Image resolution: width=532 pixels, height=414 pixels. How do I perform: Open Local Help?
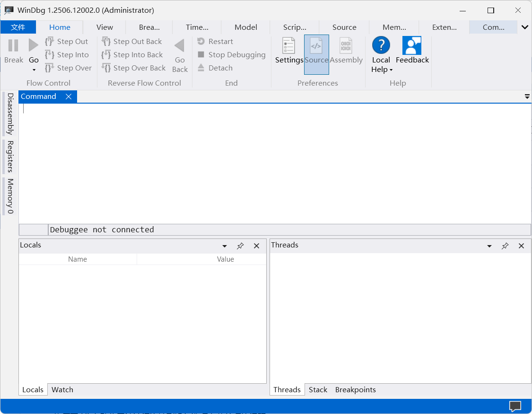coord(381,54)
